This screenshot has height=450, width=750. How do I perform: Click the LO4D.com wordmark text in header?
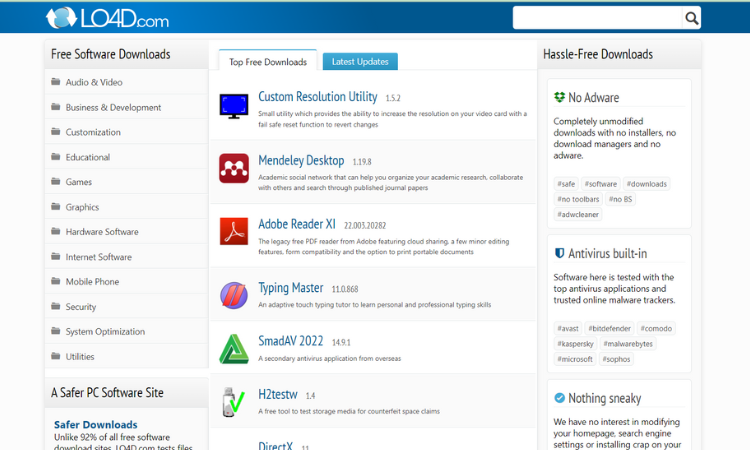[125, 19]
